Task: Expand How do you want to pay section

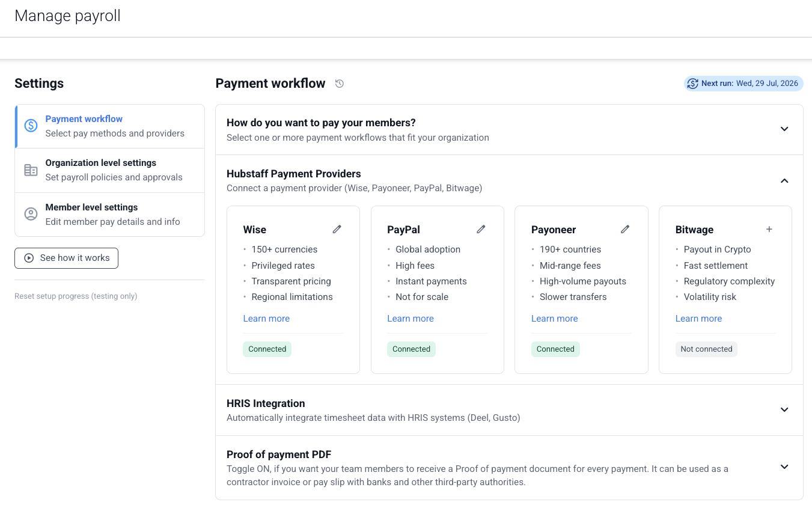Action: pyautogui.click(x=784, y=129)
